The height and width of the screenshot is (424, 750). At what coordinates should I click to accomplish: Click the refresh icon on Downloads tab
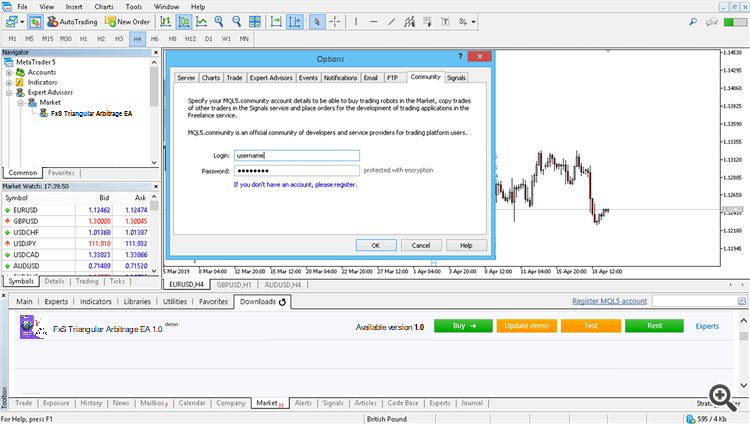point(282,301)
